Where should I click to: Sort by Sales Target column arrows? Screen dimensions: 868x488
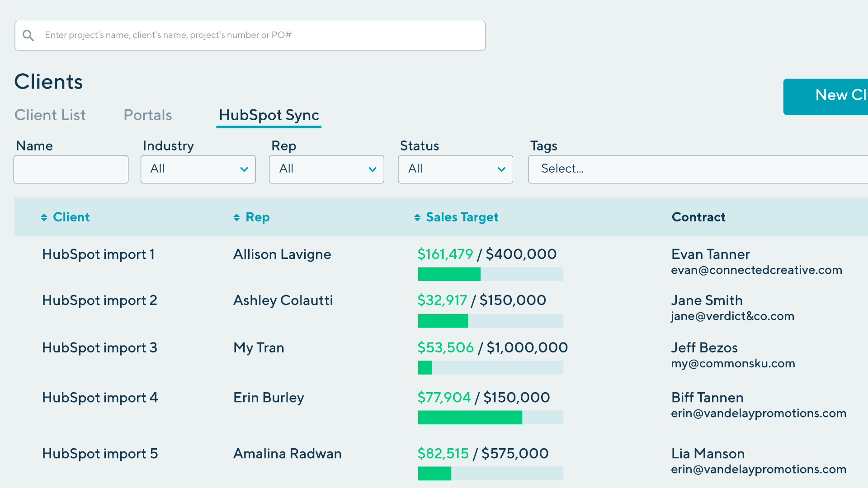[417, 218]
